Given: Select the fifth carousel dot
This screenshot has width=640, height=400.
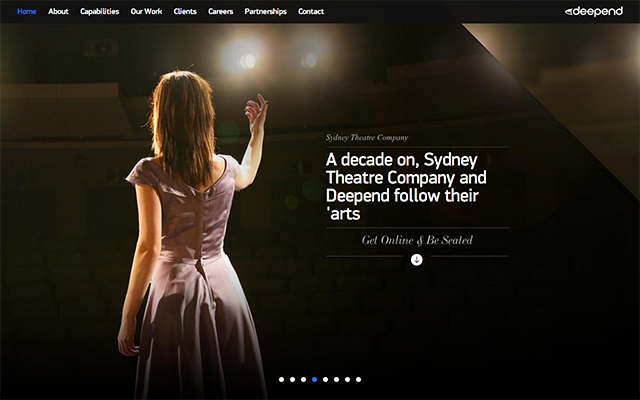Looking at the screenshot, I should pyautogui.click(x=325, y=380).
